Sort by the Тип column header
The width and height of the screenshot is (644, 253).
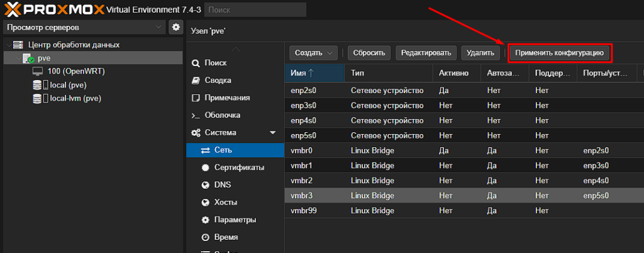click(389, 73)
